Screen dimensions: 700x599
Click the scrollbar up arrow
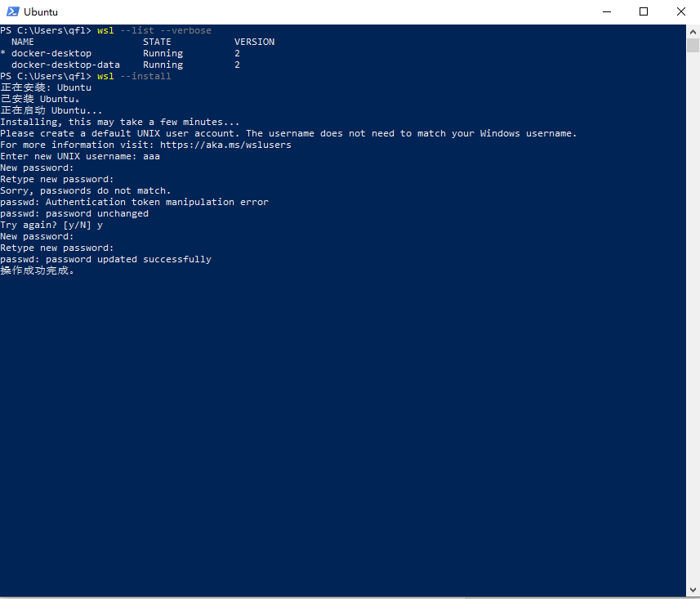(x=693, y=30)
